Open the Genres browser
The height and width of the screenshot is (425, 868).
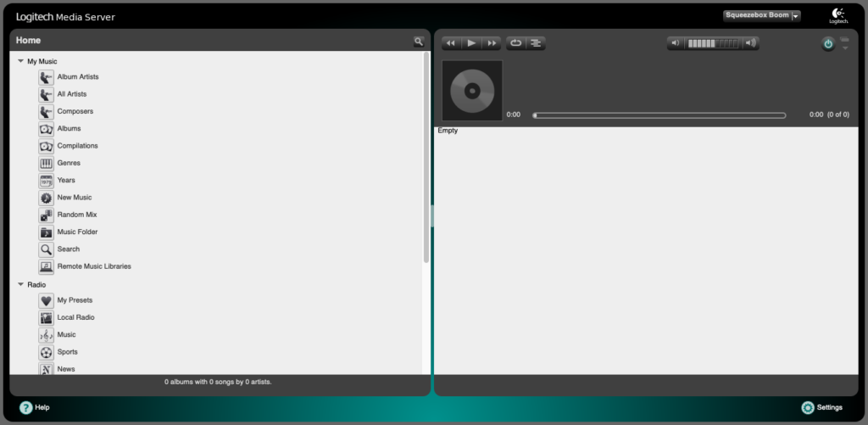[x=69, y=163]
